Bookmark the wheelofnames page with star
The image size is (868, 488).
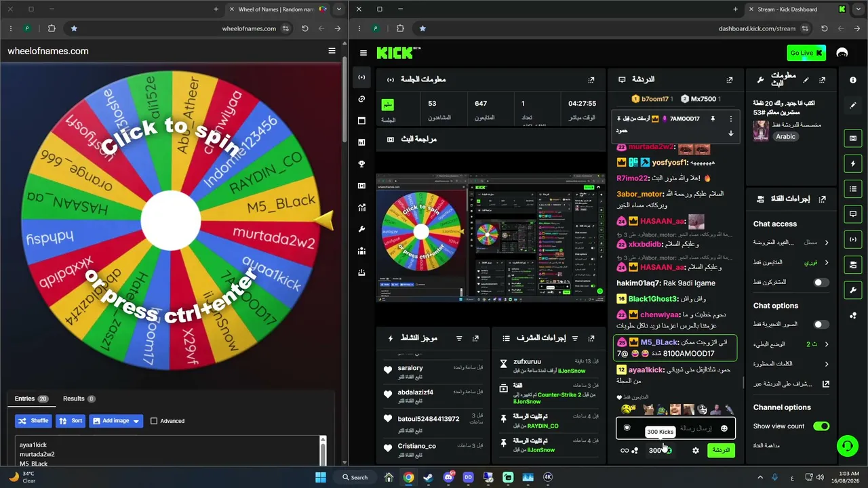click(x=74, y=28)
